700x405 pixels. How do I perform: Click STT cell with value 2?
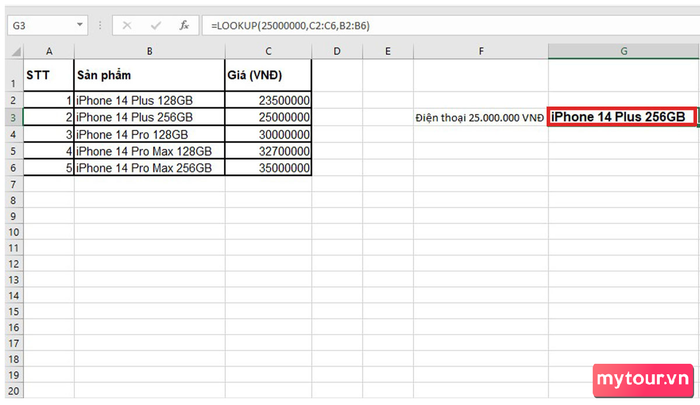tap(49, 117)
